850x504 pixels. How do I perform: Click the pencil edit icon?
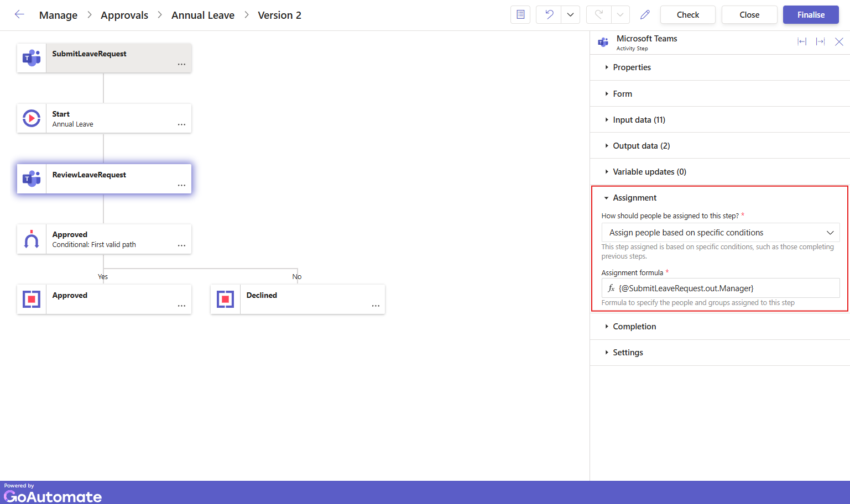(645, 15)
